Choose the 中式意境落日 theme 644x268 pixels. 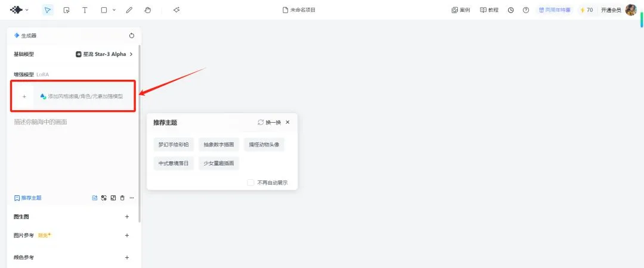pos(174,163)
